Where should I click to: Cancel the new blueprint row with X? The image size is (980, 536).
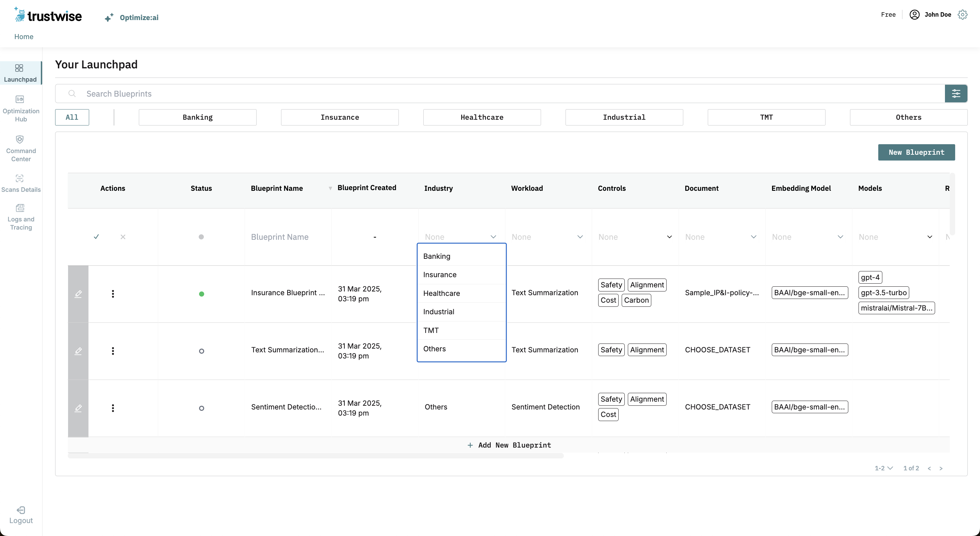click(x=123, y=237)
